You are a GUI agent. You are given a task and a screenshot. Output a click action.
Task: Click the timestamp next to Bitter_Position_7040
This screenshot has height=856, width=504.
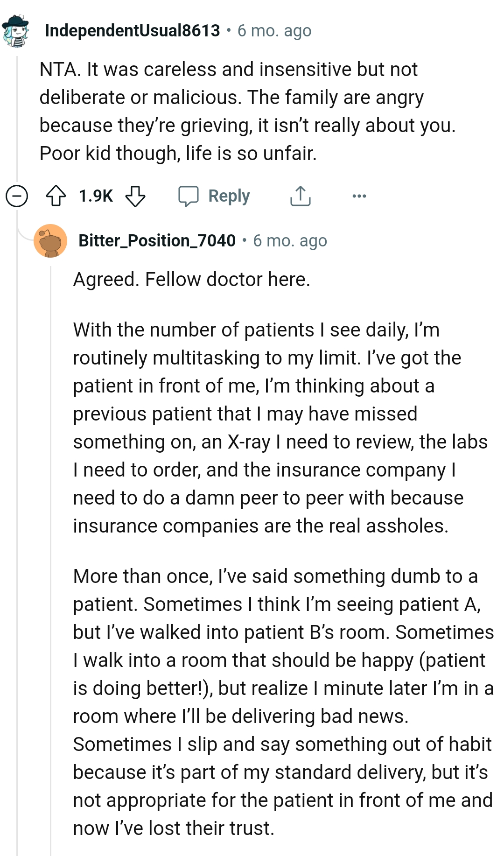tap(290, 241)
